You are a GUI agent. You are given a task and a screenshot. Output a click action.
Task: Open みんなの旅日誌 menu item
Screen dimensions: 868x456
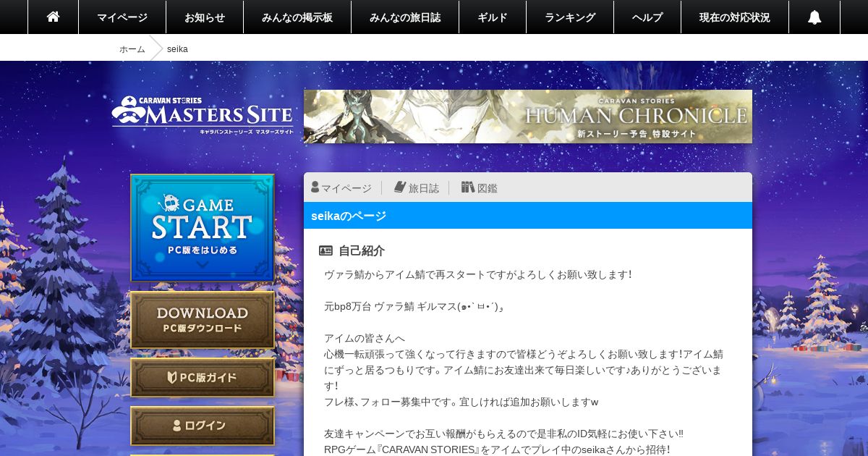tap(405, 17)
